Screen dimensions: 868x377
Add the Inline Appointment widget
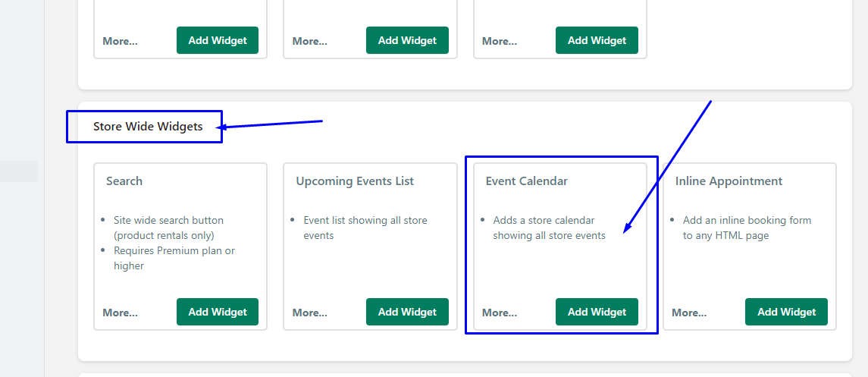point(787,312)
